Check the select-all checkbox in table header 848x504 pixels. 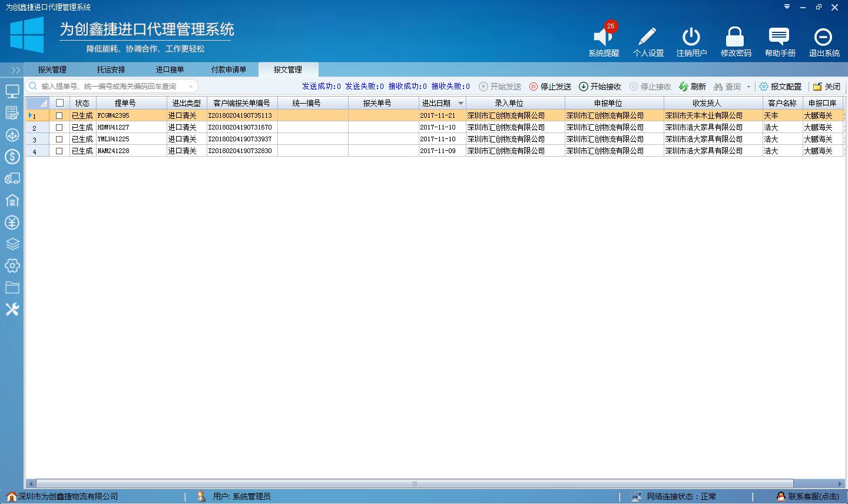(59, 102)
